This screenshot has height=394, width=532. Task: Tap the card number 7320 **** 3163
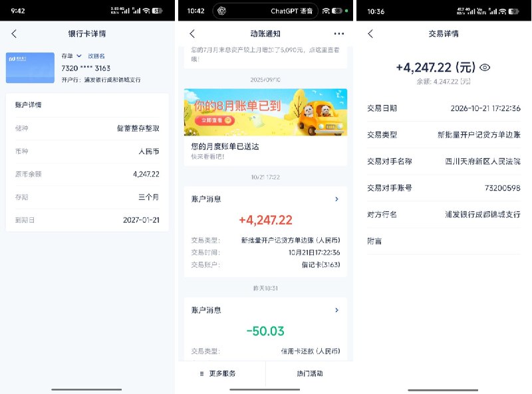pyautogui.click(x=86, y=68)
